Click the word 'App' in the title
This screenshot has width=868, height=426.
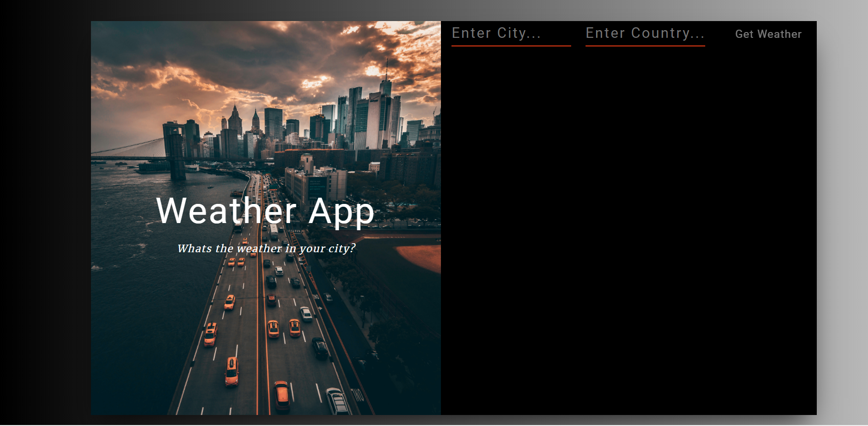click(341, 211)
